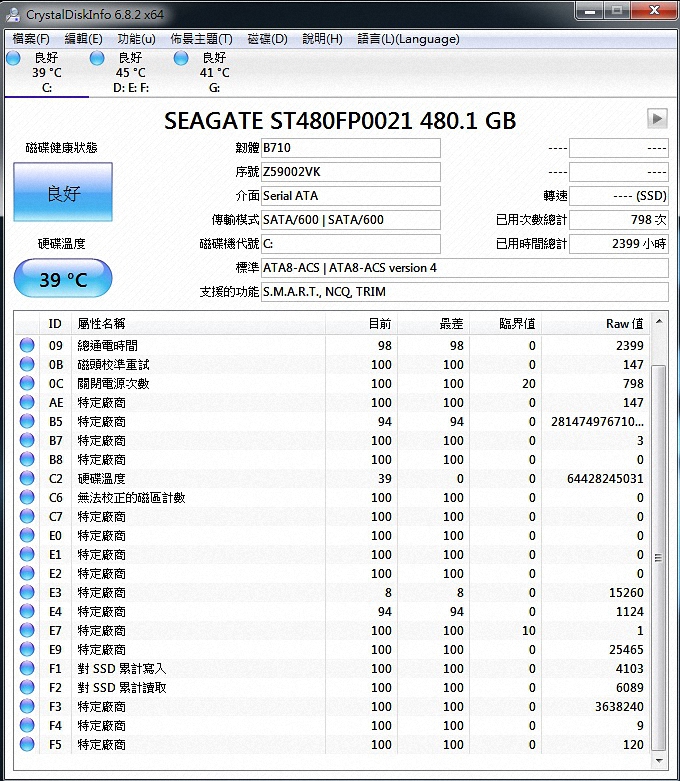Click status icon of attribute B7
This screenshot has height=781, width=680.
27,440
